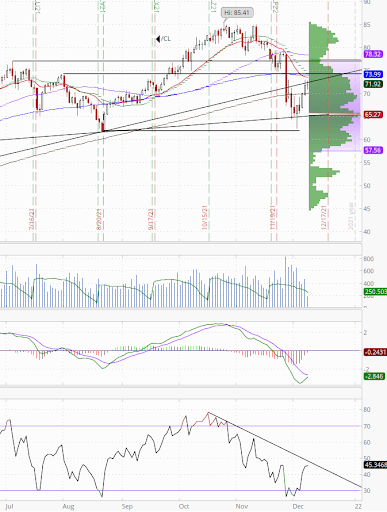Click the dark green 71.92 last price tag

(x=373, y=84)
